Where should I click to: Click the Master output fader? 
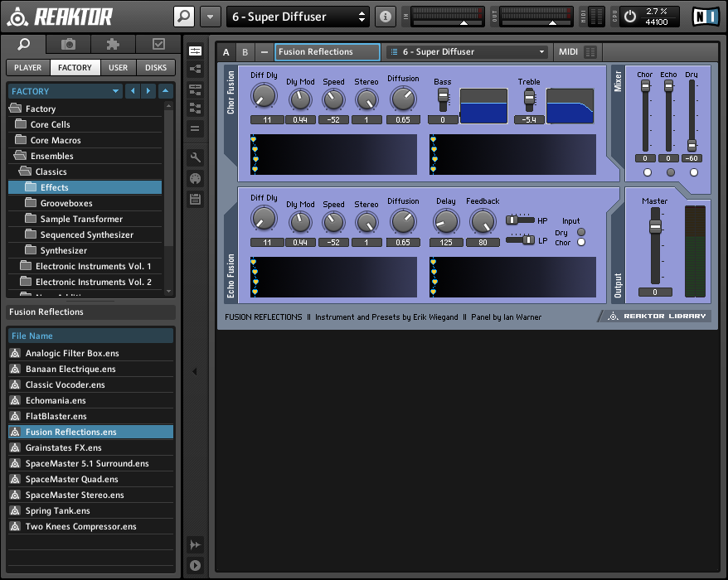[655, 227]
